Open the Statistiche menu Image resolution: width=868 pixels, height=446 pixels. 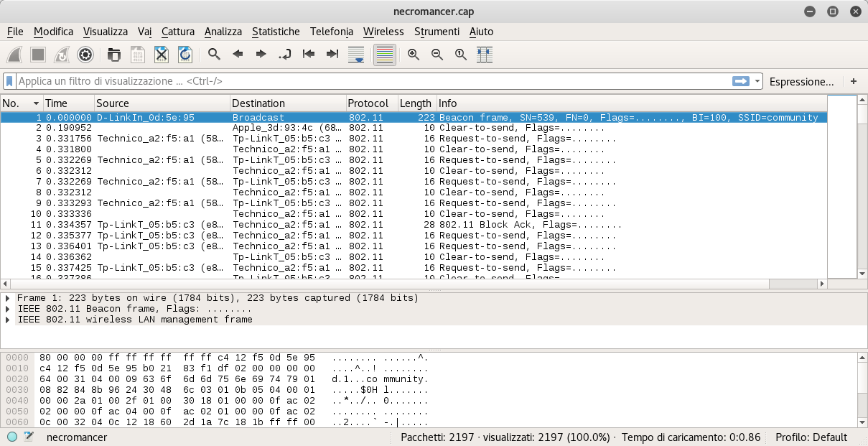(276, 32)
